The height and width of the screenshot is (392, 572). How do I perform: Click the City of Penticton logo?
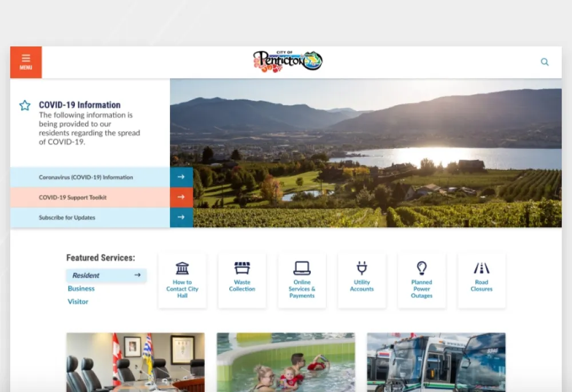click(x=288, y=61)
